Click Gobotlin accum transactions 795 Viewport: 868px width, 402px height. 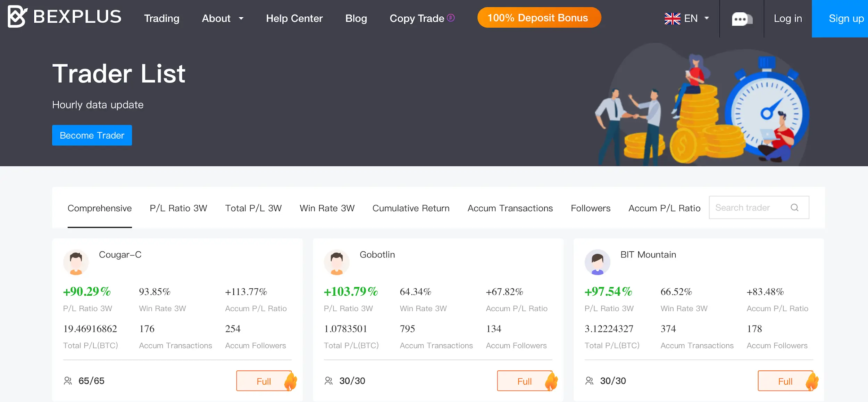[407, 329]
